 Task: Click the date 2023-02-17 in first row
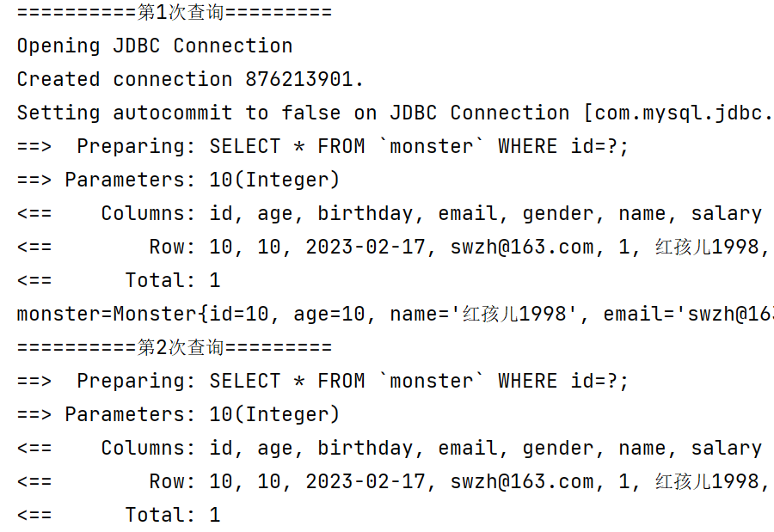(x=365, y=247)
